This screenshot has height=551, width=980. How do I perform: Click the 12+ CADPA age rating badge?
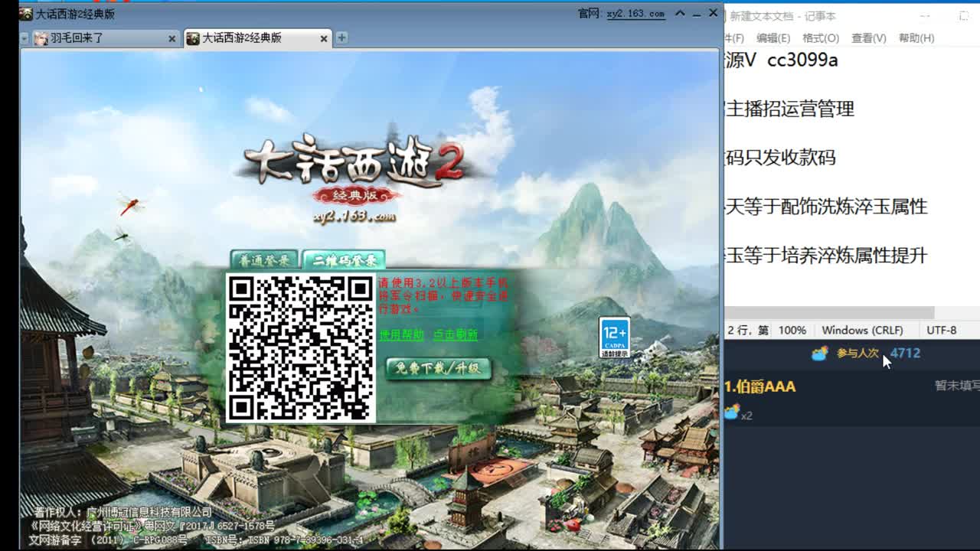(614, 337)
